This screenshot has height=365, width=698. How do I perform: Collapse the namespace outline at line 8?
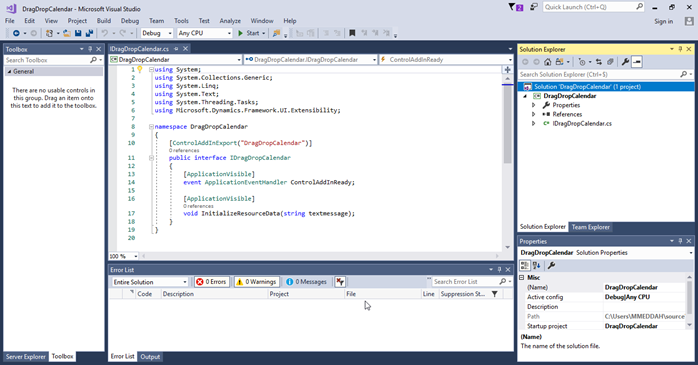pos(151,127)
